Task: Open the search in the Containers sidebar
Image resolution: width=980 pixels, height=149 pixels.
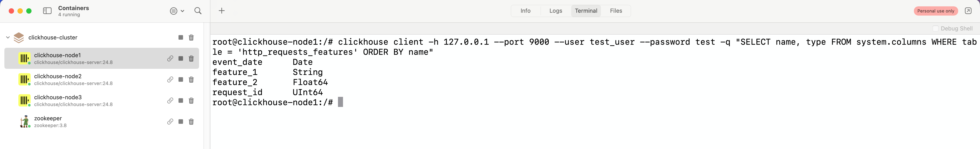Action: tap(198, 11)
